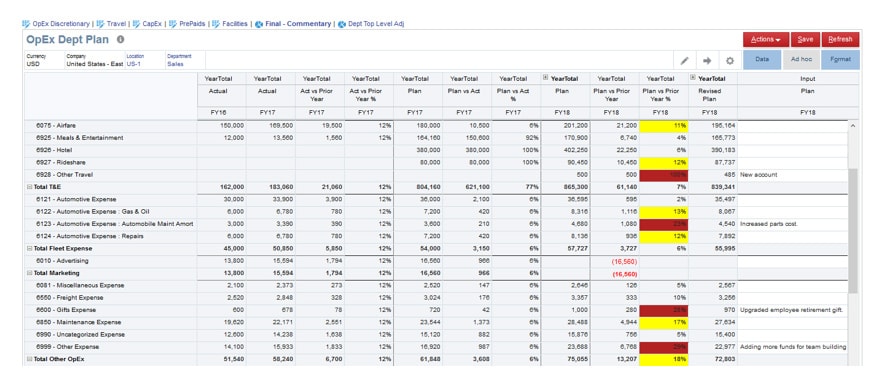
Task: Click Rideshare yellow 12% cell
Action: click(664, 162)
